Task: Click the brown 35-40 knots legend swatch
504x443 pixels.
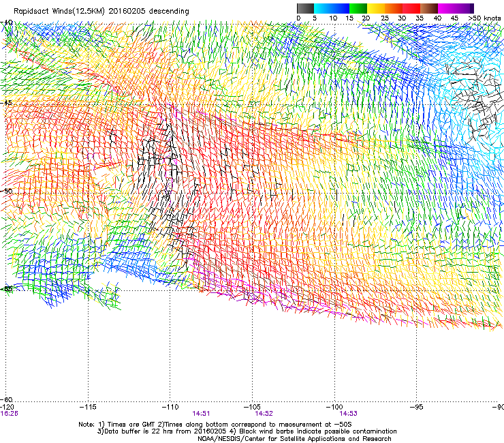Action: pos(429,8)
